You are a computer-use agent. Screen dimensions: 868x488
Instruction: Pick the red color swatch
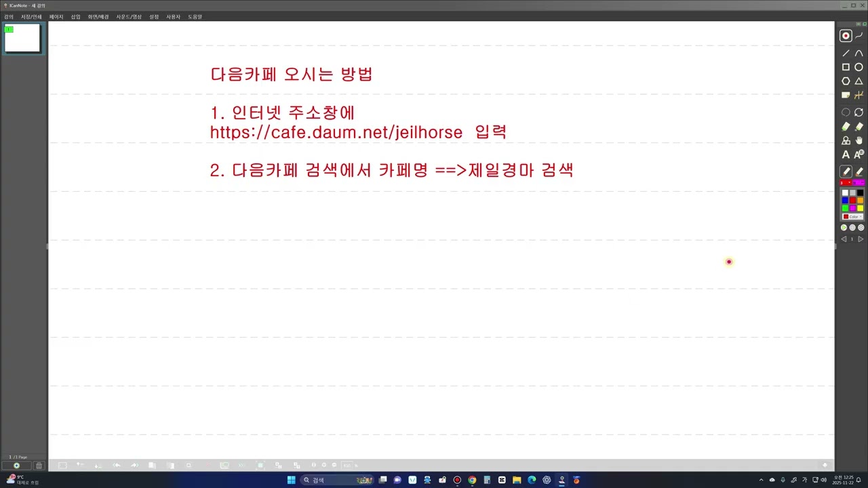(x=852, y=201)
